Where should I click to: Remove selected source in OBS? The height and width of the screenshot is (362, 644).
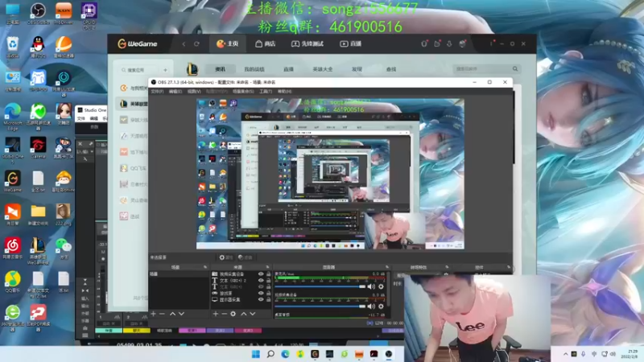click(225, 314)
